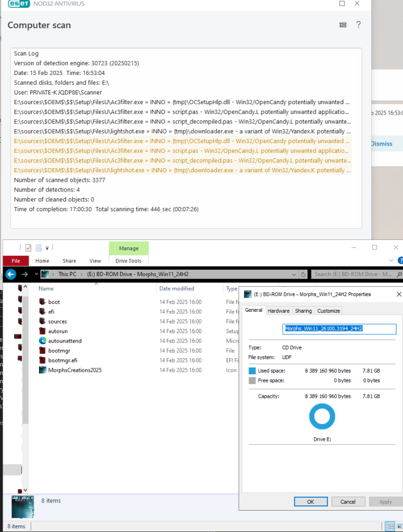Screen dimensions: 403x532
Task: Expand the address bar history dropdown
Action: click(x=294, y=274)
